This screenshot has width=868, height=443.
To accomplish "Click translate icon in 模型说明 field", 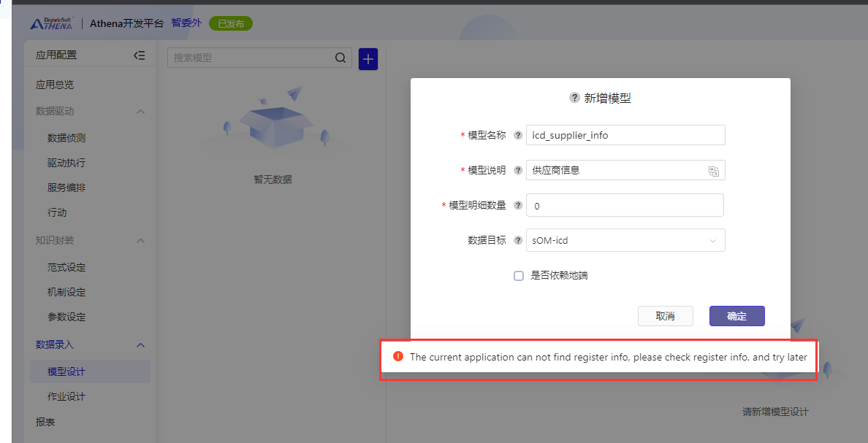I will pyautogui.click(x=713, y=171).
